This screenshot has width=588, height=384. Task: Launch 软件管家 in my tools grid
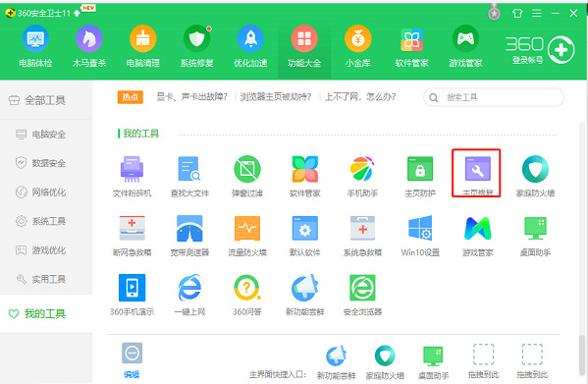(305, 176)
